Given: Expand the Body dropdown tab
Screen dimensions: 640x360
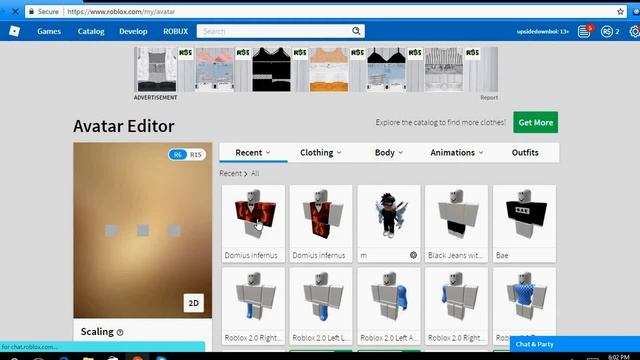Looking at the screenshot, I should click(389, 153).
